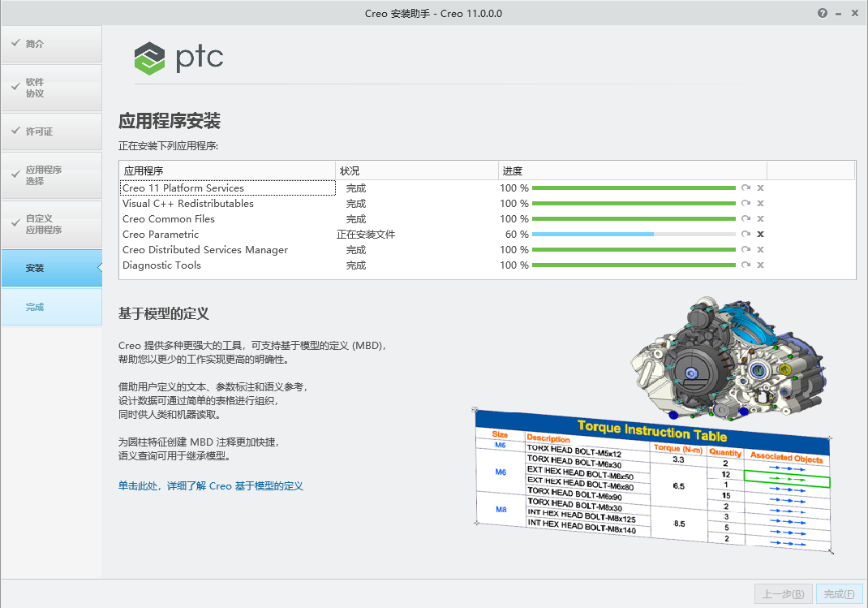Viewport: 868px width, 608px height.
Task: Go to the 许可证 step
Action: (x=51, y=132)
